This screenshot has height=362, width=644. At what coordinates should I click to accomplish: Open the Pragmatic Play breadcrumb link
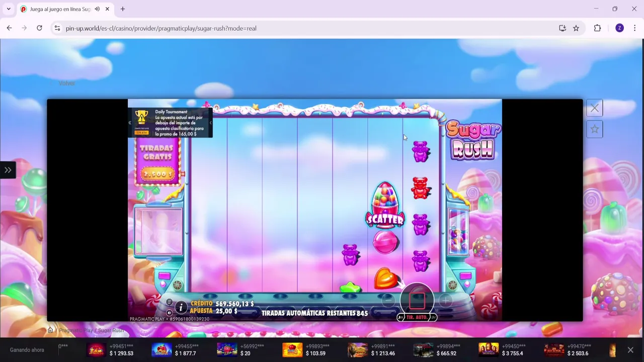[76, 330]
